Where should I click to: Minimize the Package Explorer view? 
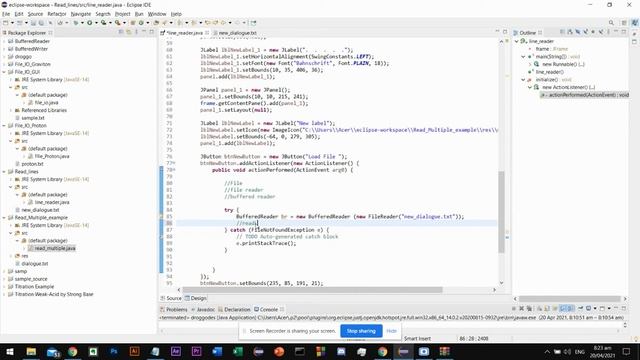[x=144, y=32]
